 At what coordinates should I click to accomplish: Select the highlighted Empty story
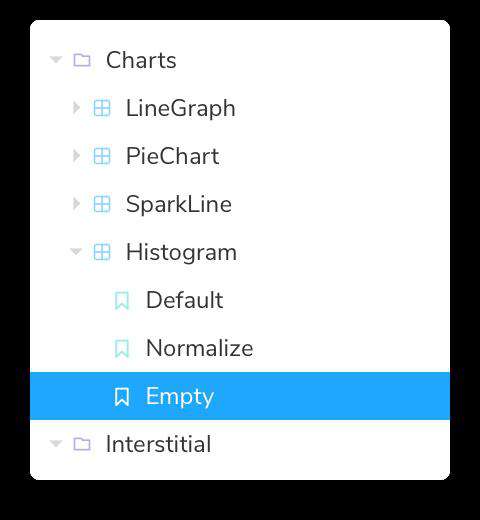pyautogui.click(x=240, y=396)
